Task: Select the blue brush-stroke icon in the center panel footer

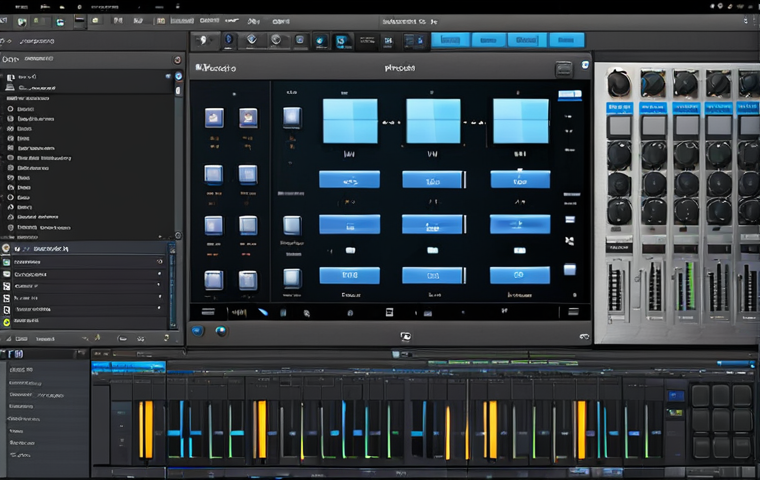Action: (263, 312)
